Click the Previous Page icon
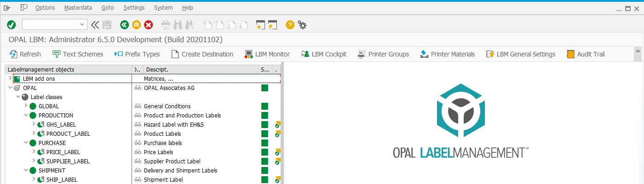The width and height of the screenshot is (644, 184). tap(219, 25)
